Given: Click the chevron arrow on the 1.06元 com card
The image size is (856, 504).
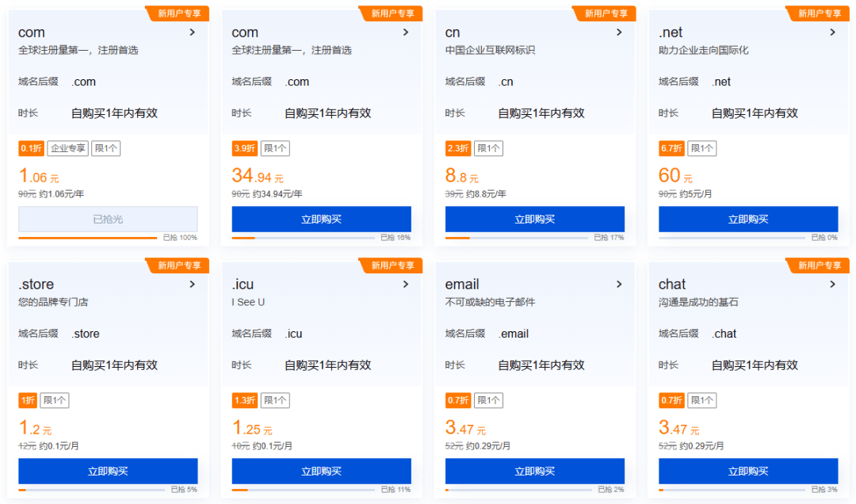Looking at the screenshot, I should (x=193, y=32).
